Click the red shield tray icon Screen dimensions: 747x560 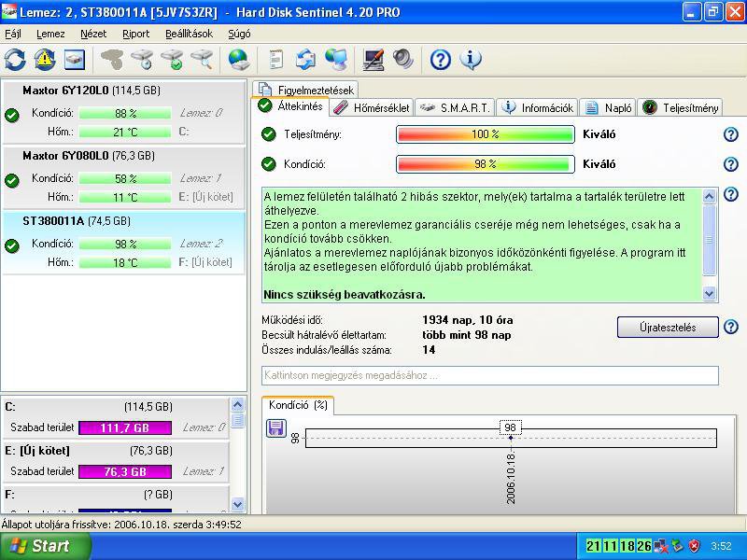695,545
